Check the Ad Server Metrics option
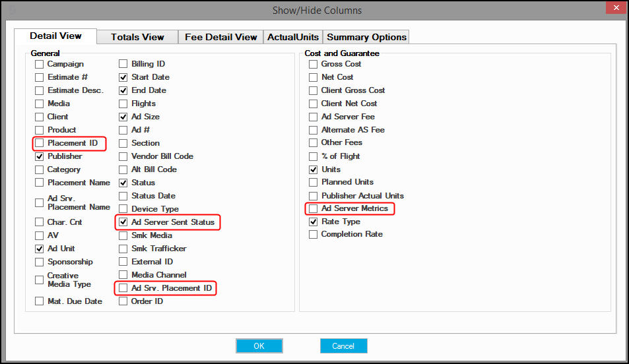Screen dimensions: 629x364 coord(313,208)
